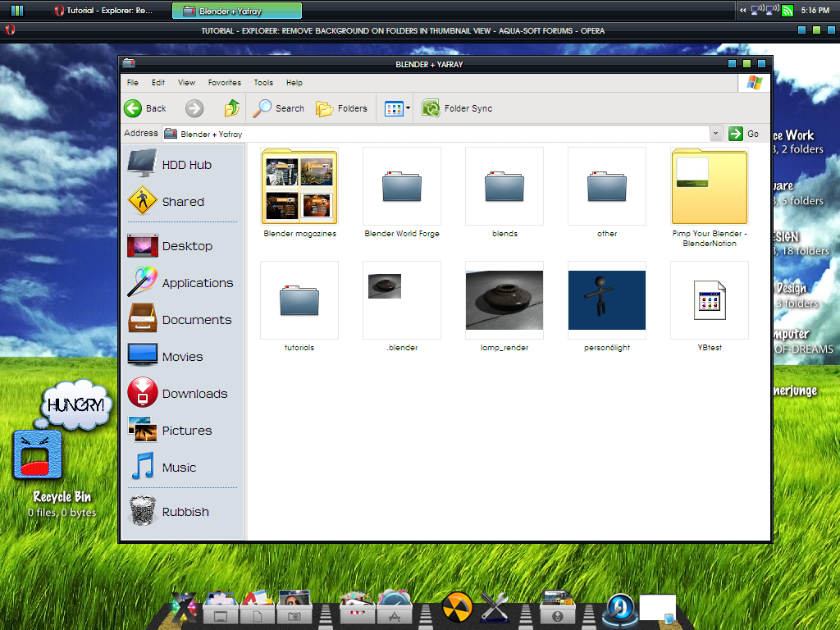Open Applications in the sidebar
This screenshot has height=630, width=840.
(180, 283)
